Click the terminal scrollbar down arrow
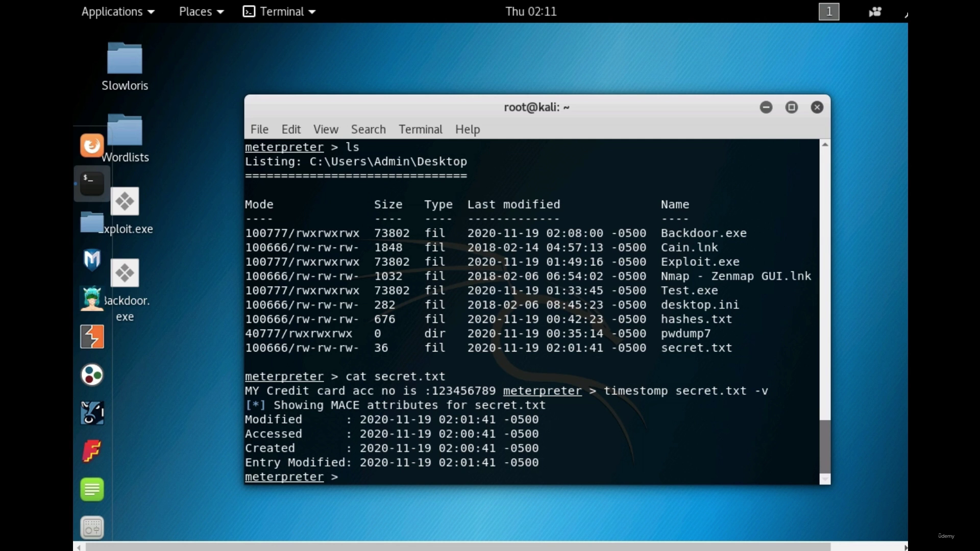This screenshot has height=551, width=980. coord(825,479)
